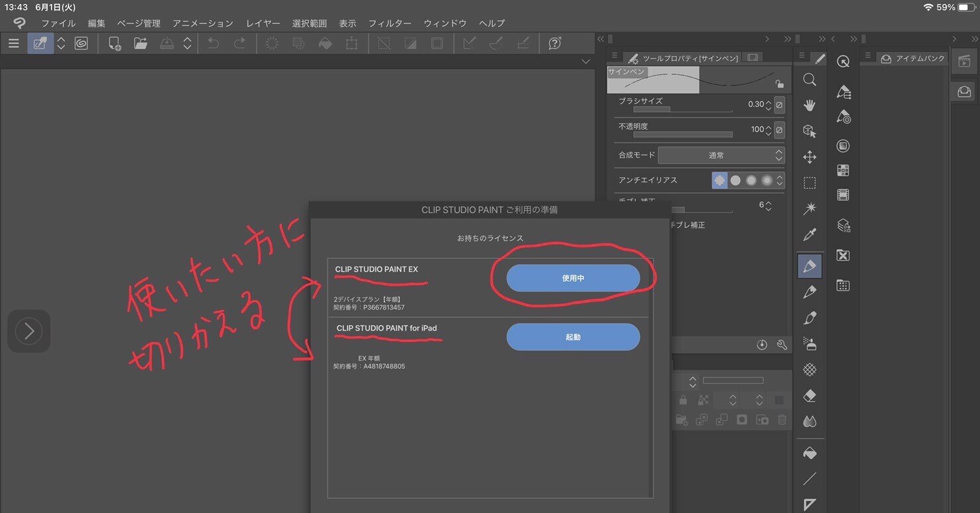
Task: Select the Pencil tool
Action: pyautogui.click(x=809, y=292)
